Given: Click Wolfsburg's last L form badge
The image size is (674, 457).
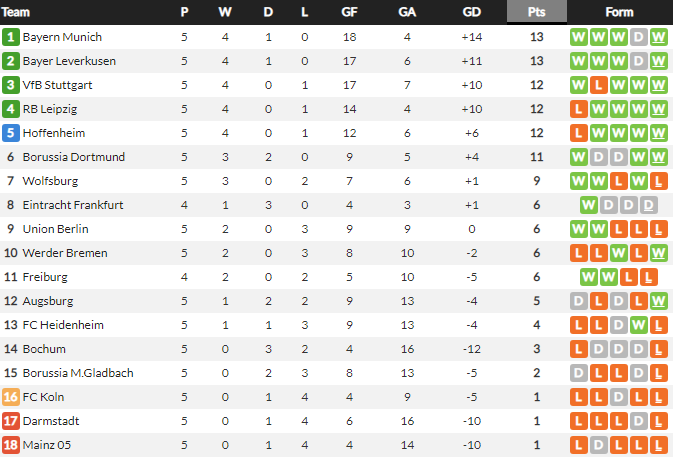Looking at the screenshot, I should coord(658,181).
